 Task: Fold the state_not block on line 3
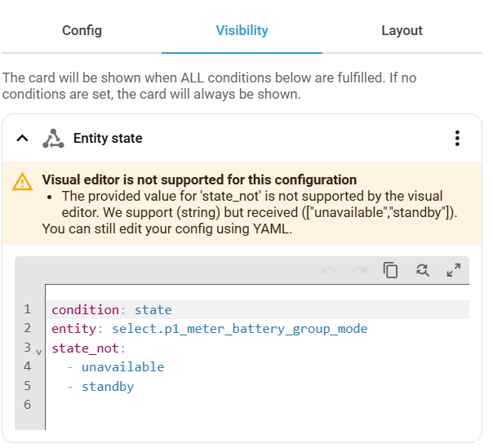click(38, 352)
